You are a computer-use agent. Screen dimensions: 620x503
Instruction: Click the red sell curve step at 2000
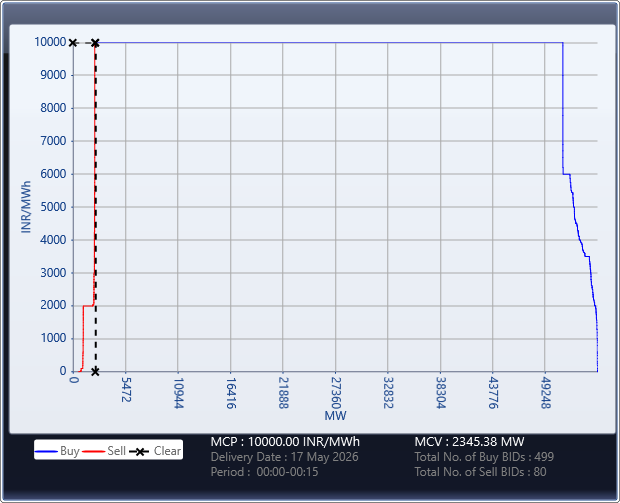pos(88,306)
